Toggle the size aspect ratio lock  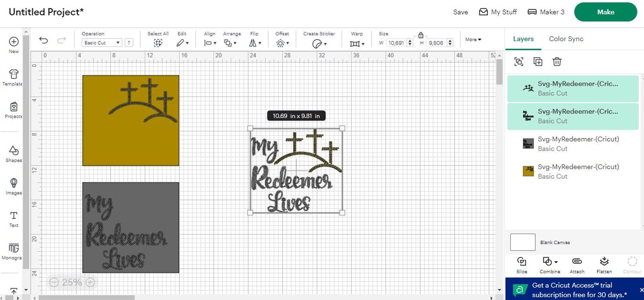click(421, 35)
